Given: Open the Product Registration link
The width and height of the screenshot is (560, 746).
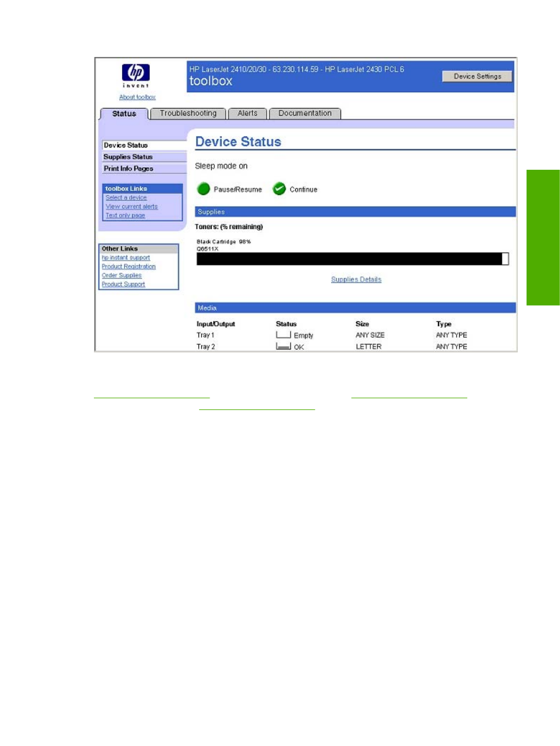Looking at the screenshot, I should [x=129, y=267].
